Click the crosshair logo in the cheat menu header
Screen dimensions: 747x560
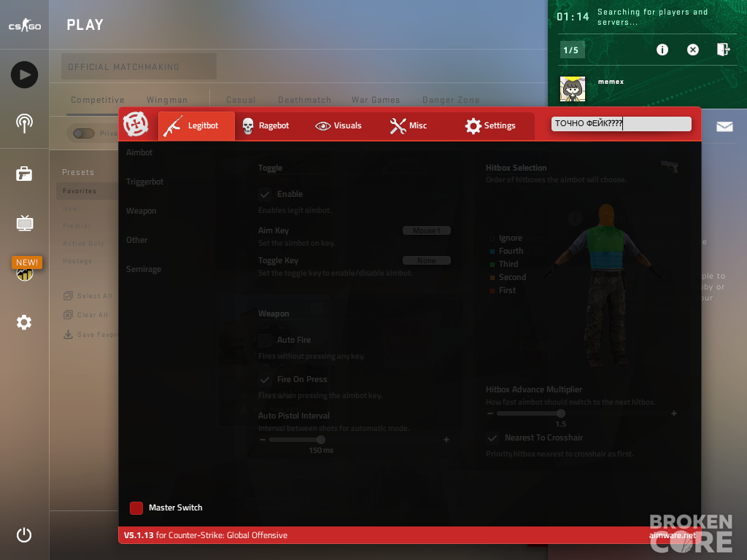[136, 124]
